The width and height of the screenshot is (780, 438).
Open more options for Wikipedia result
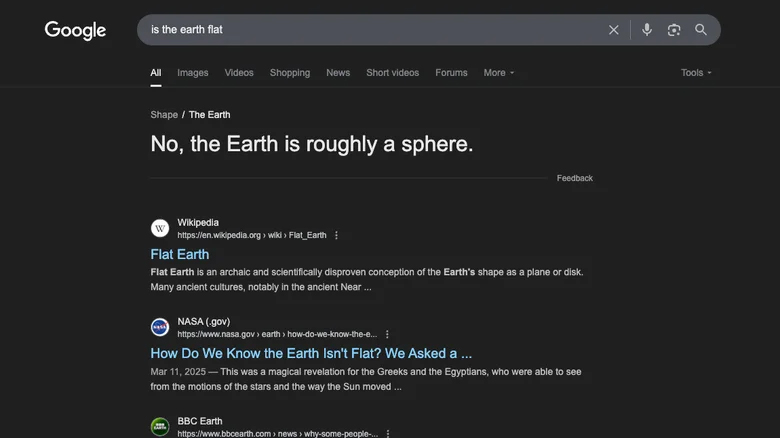(337, 235)
